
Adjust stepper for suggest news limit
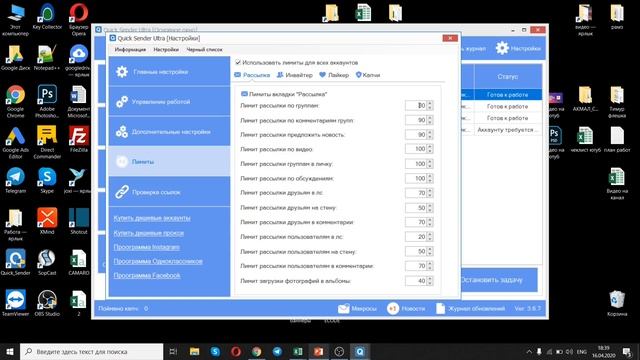point(430,135)
